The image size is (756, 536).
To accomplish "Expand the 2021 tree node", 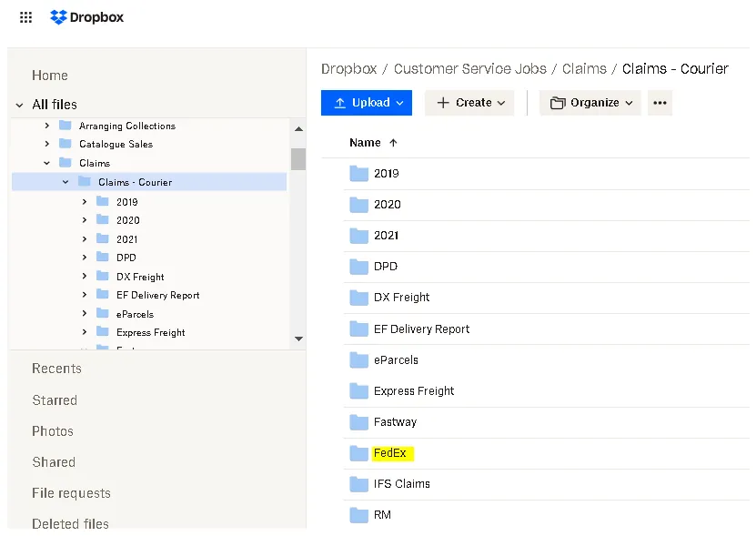I will click(x=85, y=238).
